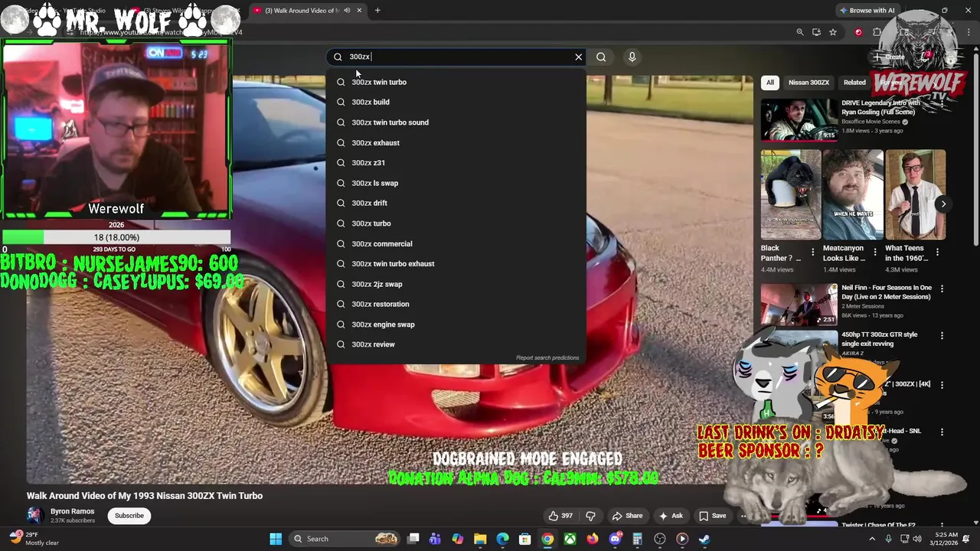Select suggestion '300zx z31'
This screenshot has height=551, width=980.
[456, 162]
